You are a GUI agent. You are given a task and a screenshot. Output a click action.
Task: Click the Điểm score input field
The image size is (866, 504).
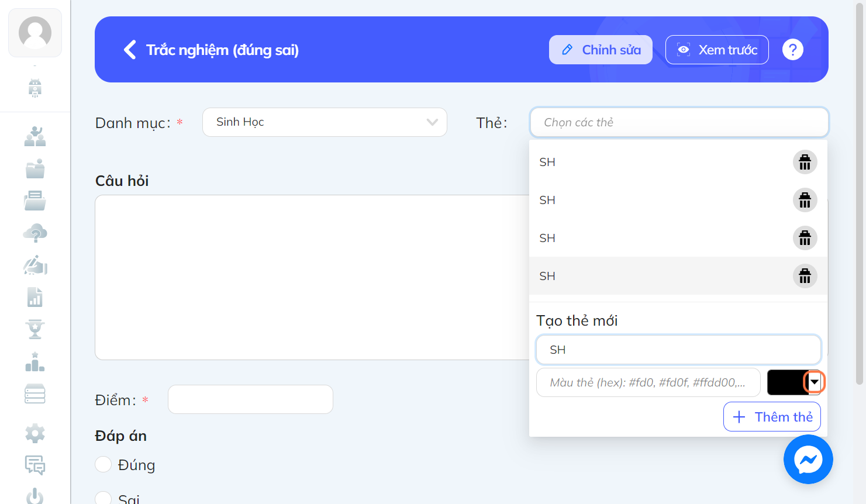[x=250, y=399]
